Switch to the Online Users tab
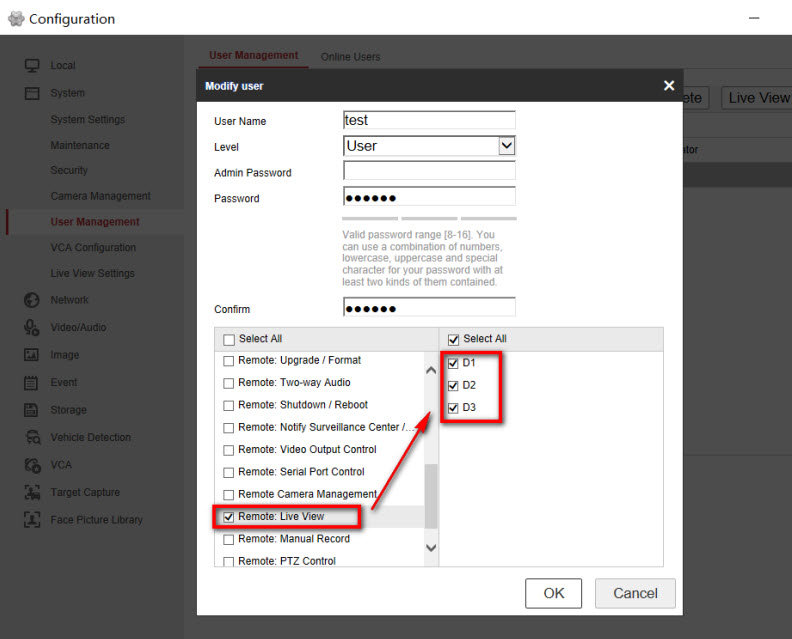The width and height of the screenshot is (792, 639). coord(350,57)
